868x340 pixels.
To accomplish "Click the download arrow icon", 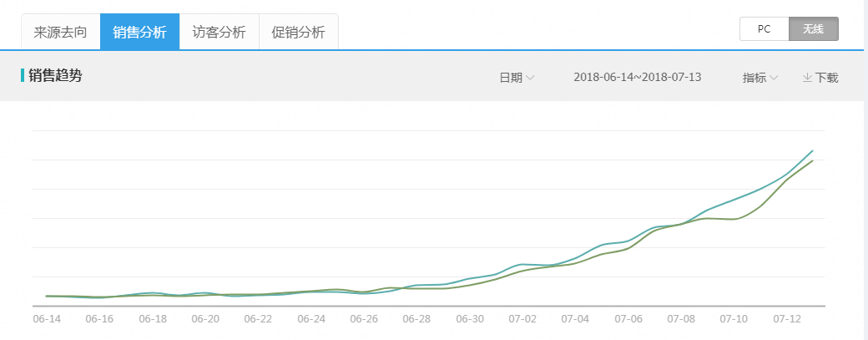I will [807, 78].
